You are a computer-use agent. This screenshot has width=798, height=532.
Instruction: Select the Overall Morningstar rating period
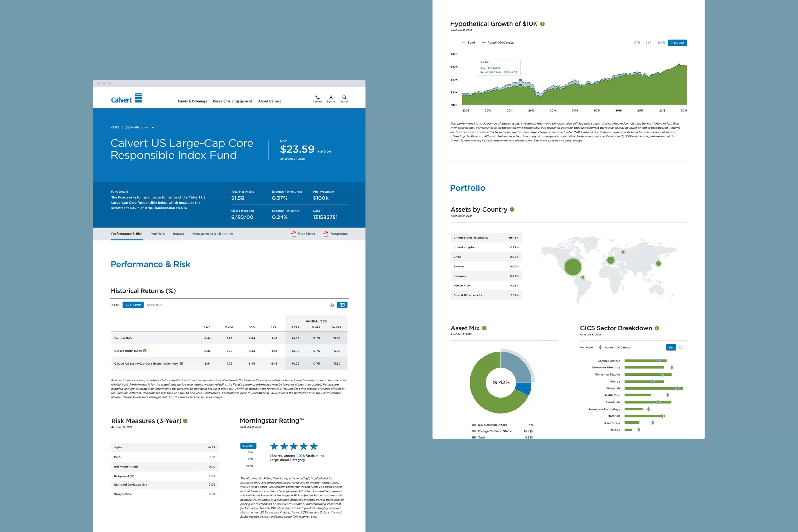pyautogui.click(x=248, y=446)
